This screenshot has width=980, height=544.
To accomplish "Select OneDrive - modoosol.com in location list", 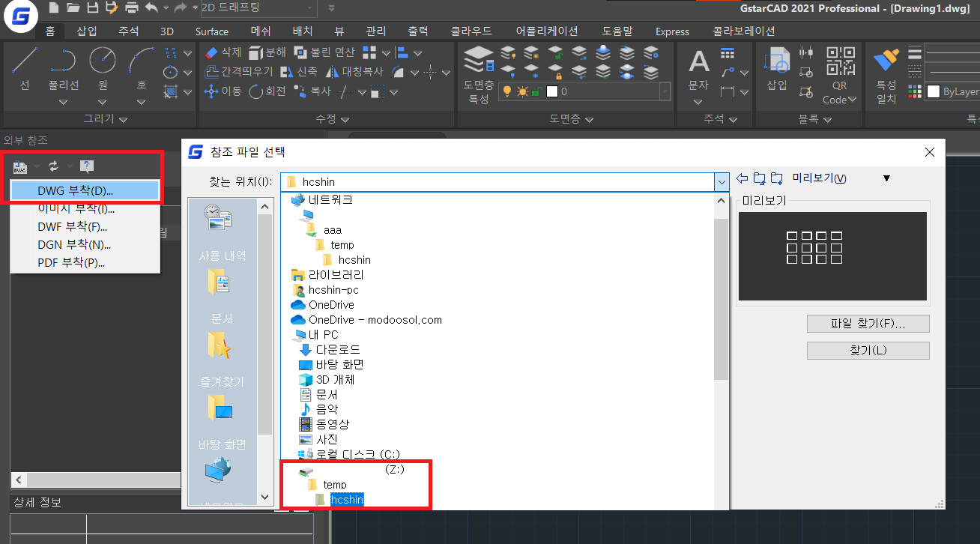I will click(x=366, y=320).
